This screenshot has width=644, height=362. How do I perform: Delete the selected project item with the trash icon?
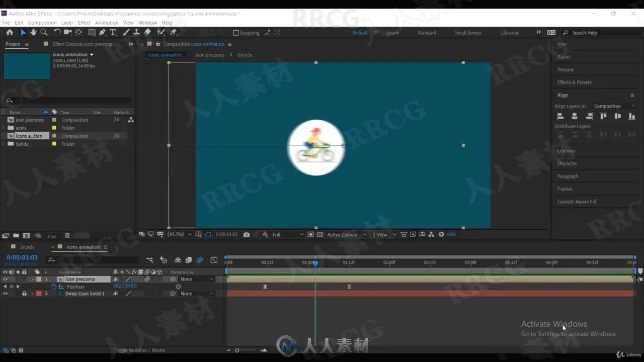(67, 235)
